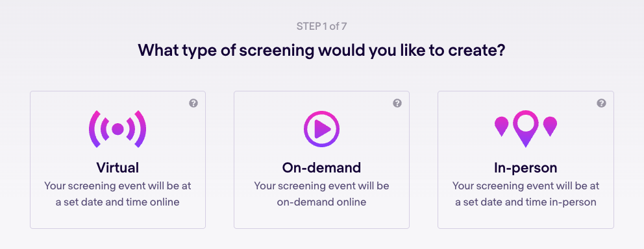Viewport: 644px width, 249px height.
Task: Click the right wave arcs of the Virtual icon
Action: [x=136, y=129]
